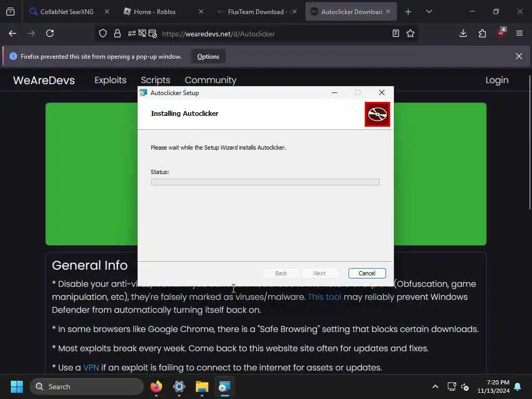
Task: Click the WeAreDevs site logo
Action: tap(44, 81)
